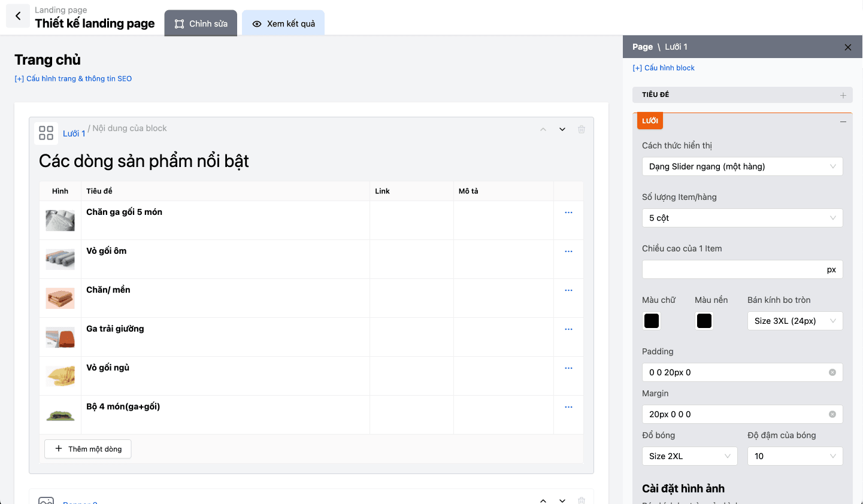Expand the TIÊU ĐỀ section
The width and height of the screenshot is (863, 504).
pyautogui.click(x=843, y=95)
